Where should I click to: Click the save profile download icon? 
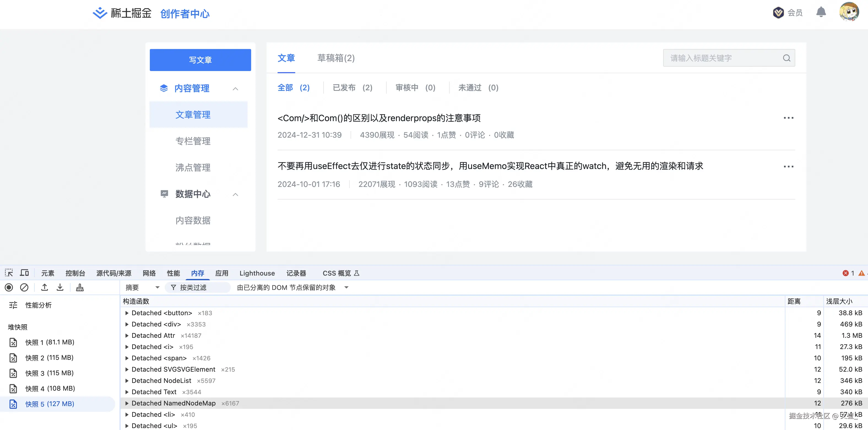60,287
